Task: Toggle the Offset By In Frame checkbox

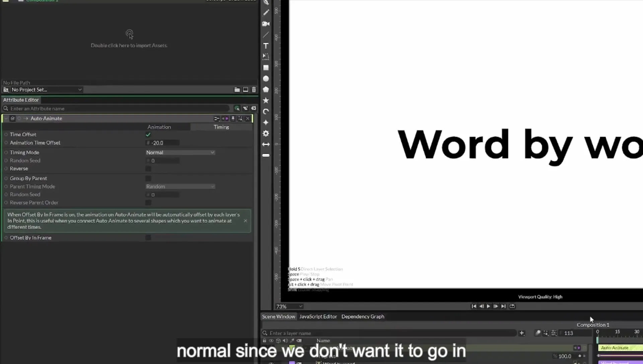Action: click(x=148, y=238)
